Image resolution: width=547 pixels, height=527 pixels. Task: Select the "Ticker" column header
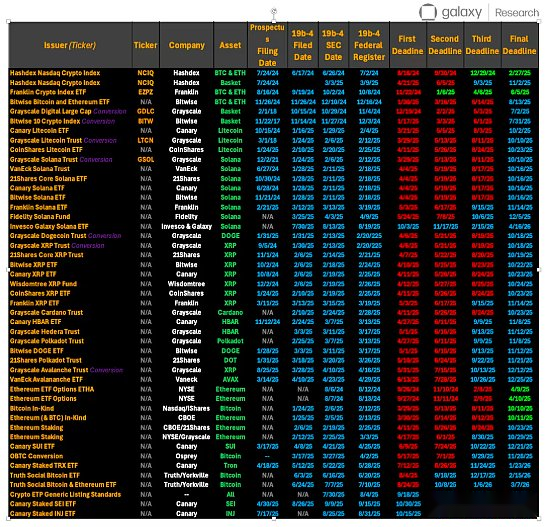(145, 45)
